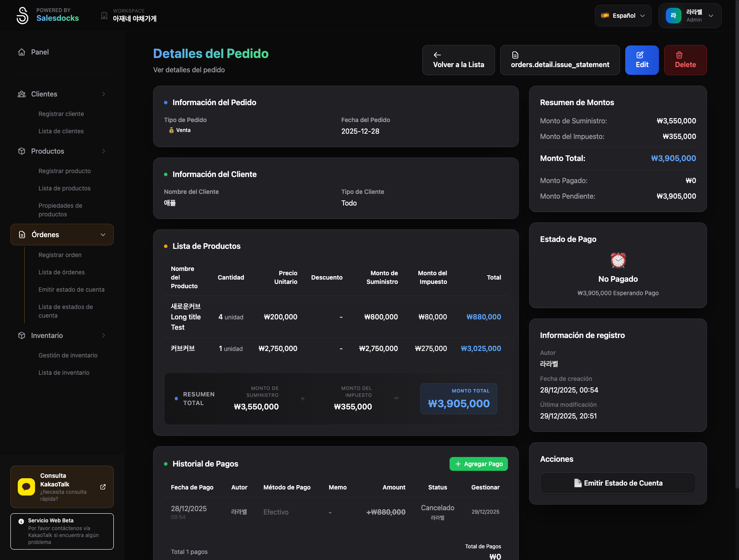Click the Delete trash icon

coord(679,55)
